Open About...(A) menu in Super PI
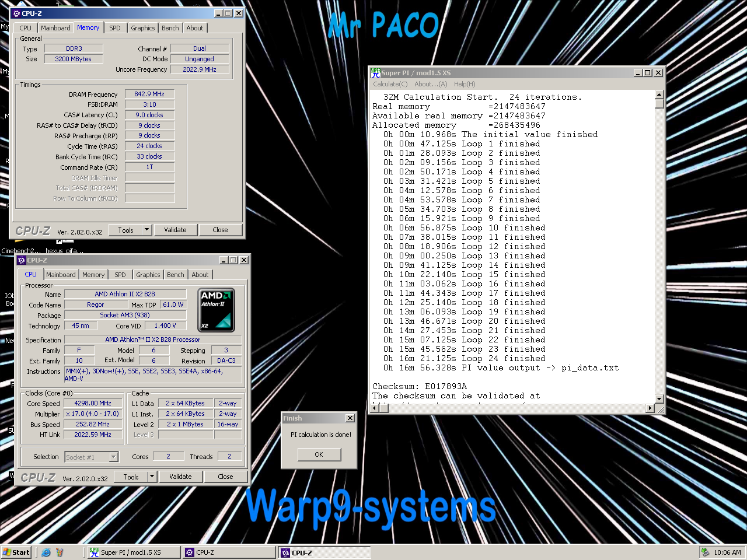This screenshot has height=560, width=747. (431, 84)
